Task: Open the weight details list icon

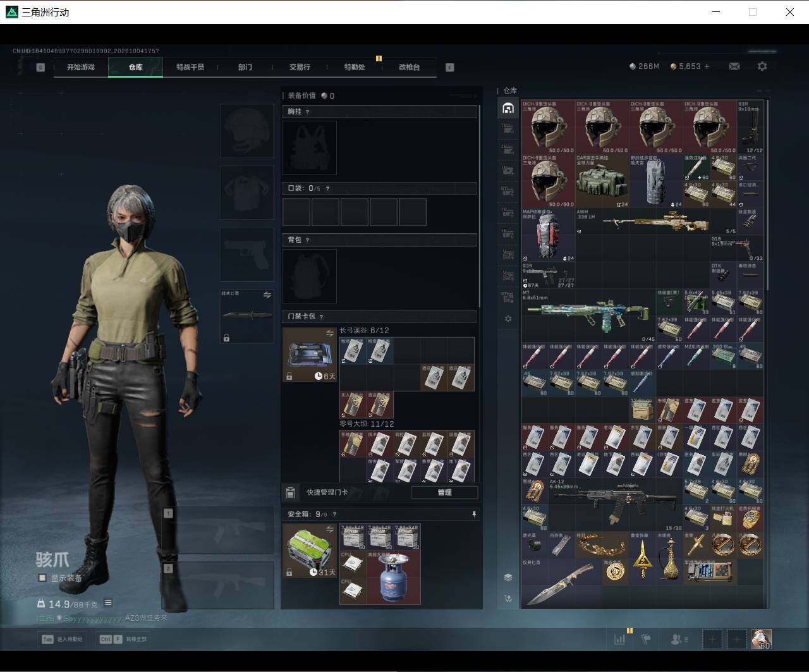Action: (108, 603)
